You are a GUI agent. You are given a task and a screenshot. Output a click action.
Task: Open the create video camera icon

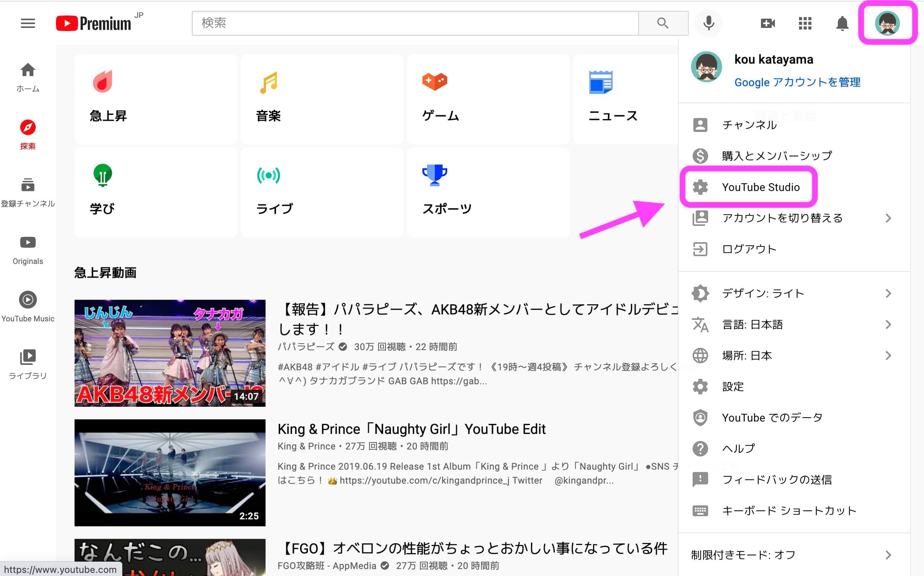tap(768, 23)
